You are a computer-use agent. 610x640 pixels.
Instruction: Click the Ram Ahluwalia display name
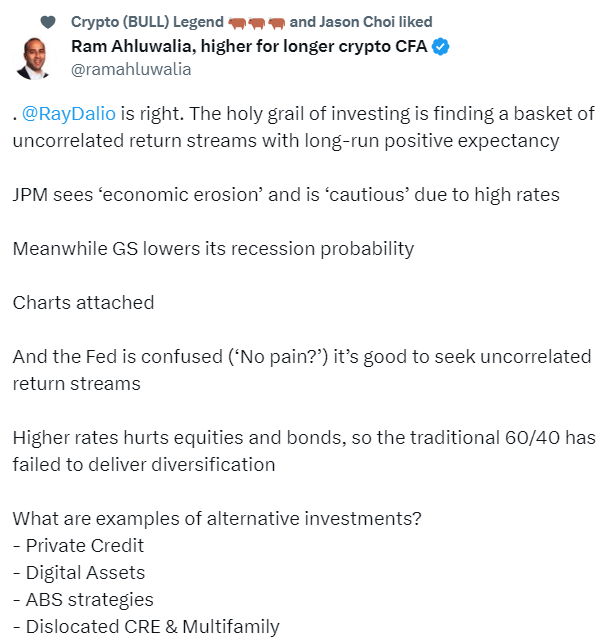click(x=249, y=47)
